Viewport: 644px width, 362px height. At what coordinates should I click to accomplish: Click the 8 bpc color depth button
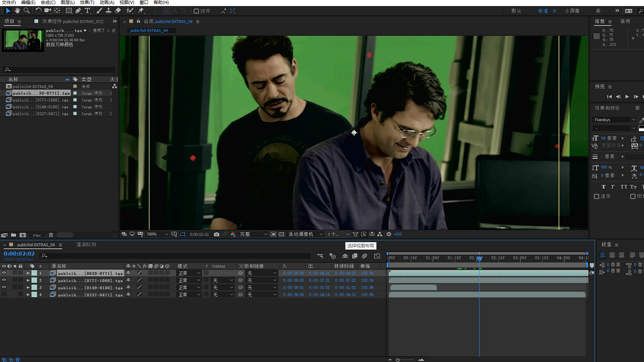point(37,235)
